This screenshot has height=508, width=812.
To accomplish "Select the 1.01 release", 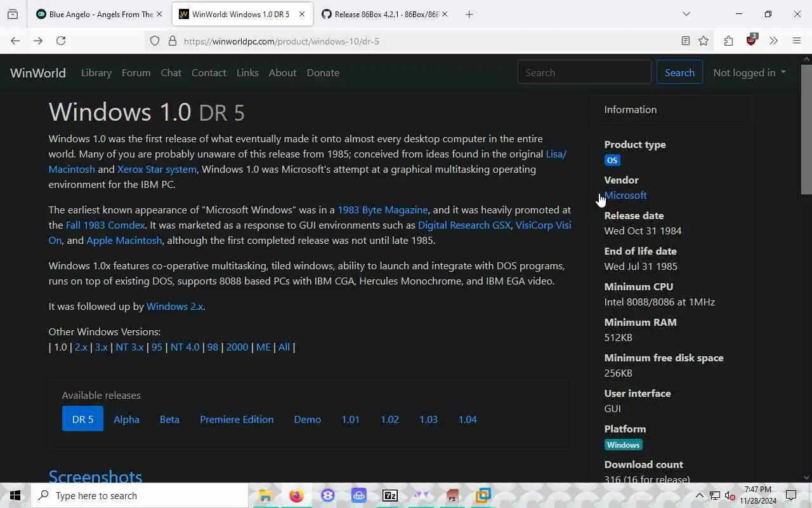I will click(350, 419).
